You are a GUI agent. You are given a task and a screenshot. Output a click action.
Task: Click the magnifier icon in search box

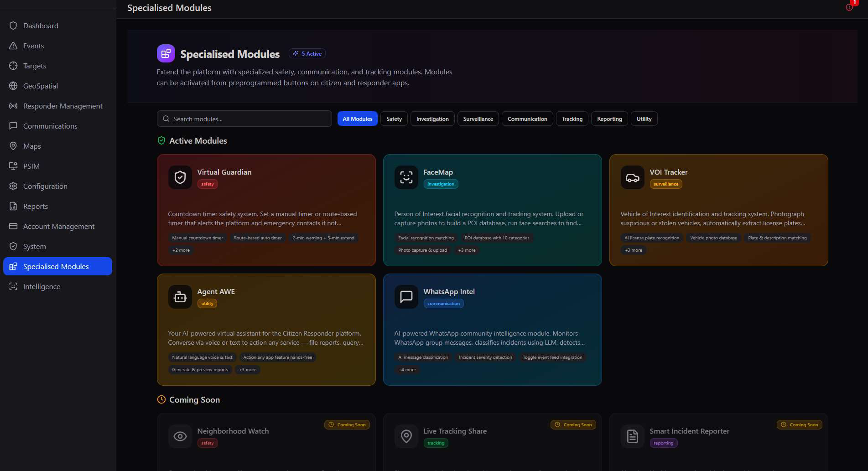(x=166, y=119)
